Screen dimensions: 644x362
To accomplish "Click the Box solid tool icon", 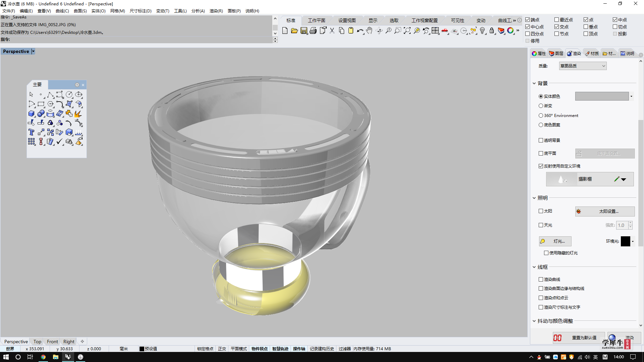I will point(32,114).
